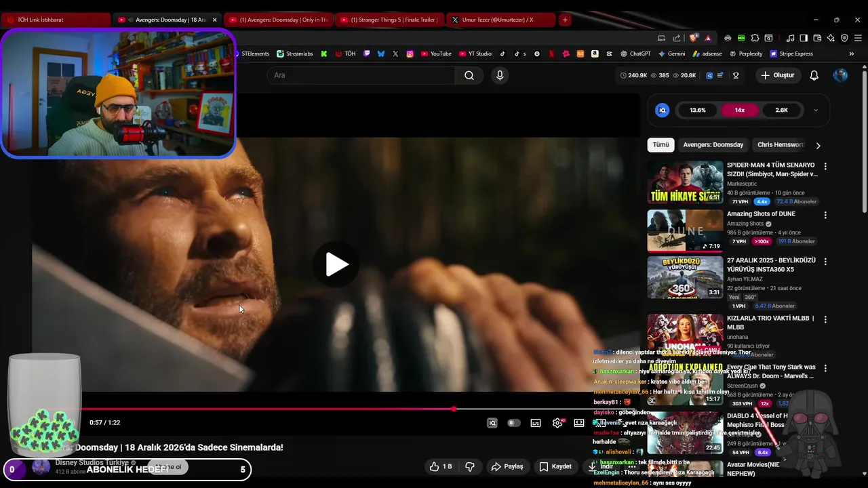Toggle the autoplay switch in player
Viewport: 868px width, 488px height.
click(514, 423)
